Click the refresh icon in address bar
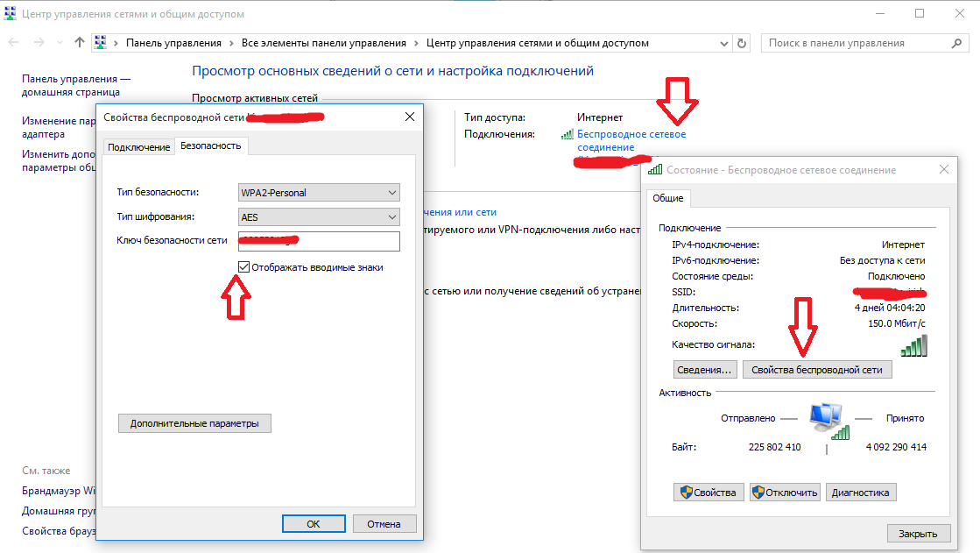The width and height of the screenshot is (980, 553). [x=743, y=43]
